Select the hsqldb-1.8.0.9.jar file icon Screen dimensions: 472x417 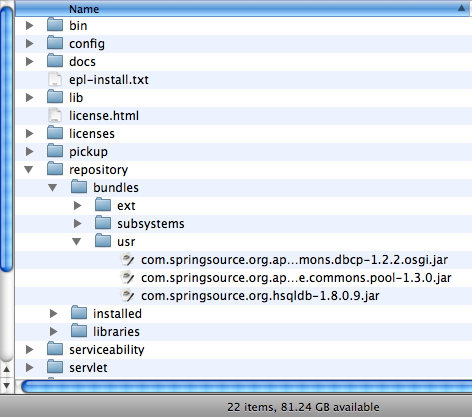pos(127,295)
